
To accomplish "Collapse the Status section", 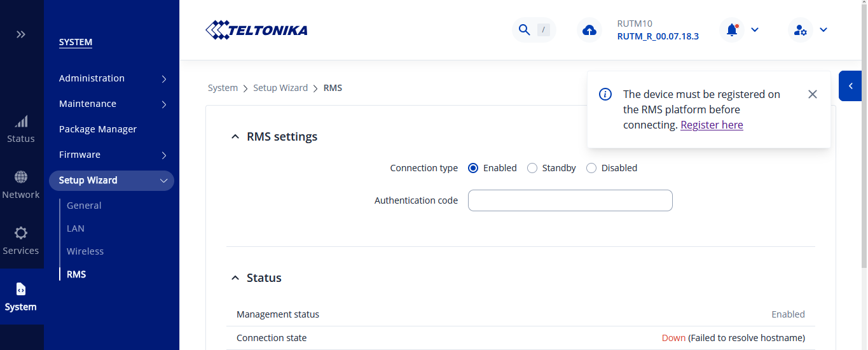I will click(235, 278).
